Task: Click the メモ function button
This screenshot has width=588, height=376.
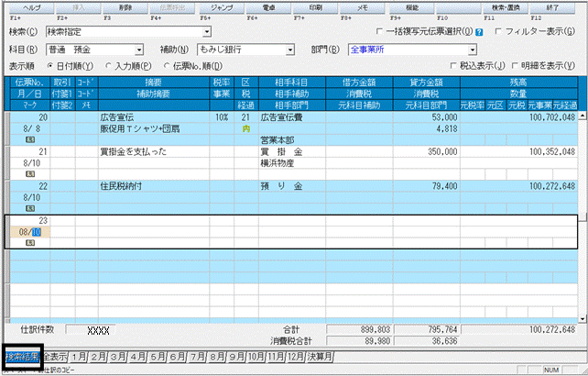Action: coord(363,8)
